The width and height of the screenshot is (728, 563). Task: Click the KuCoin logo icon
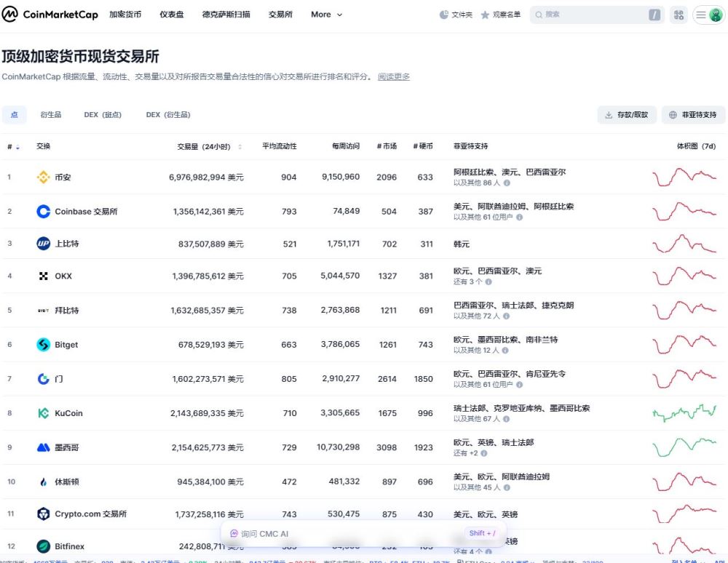click(43, 413)
